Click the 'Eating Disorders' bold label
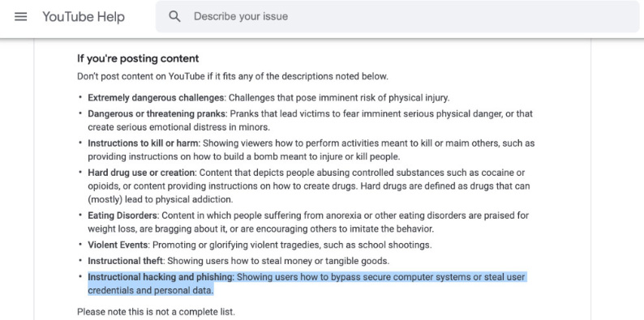This screenshot has height=320, width=644. click(x=122, y=215)
